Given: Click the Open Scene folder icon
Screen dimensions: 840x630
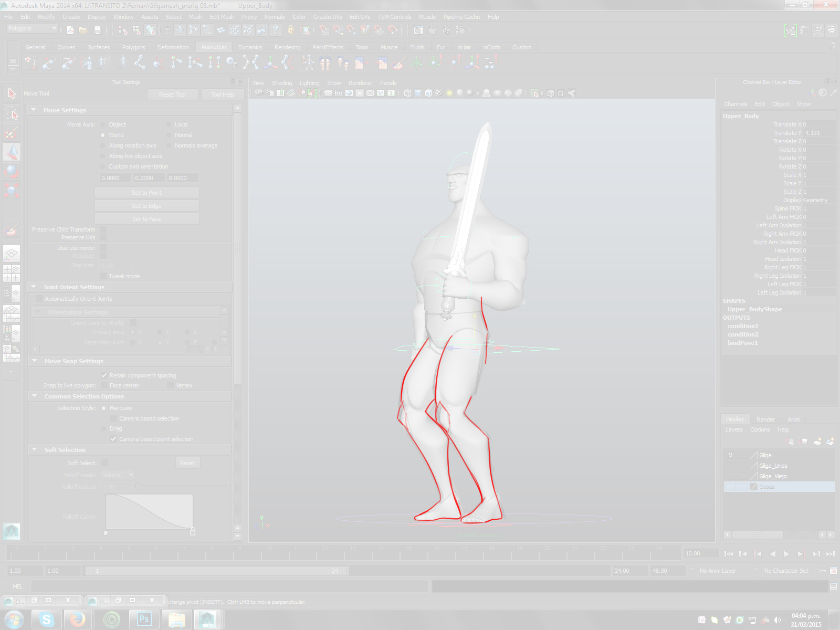Looking at the screenshot, I should (83, 30).
